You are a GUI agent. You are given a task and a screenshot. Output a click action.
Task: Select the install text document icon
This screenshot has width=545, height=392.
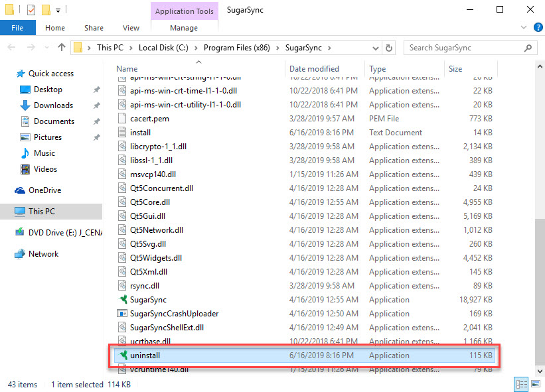122,132
